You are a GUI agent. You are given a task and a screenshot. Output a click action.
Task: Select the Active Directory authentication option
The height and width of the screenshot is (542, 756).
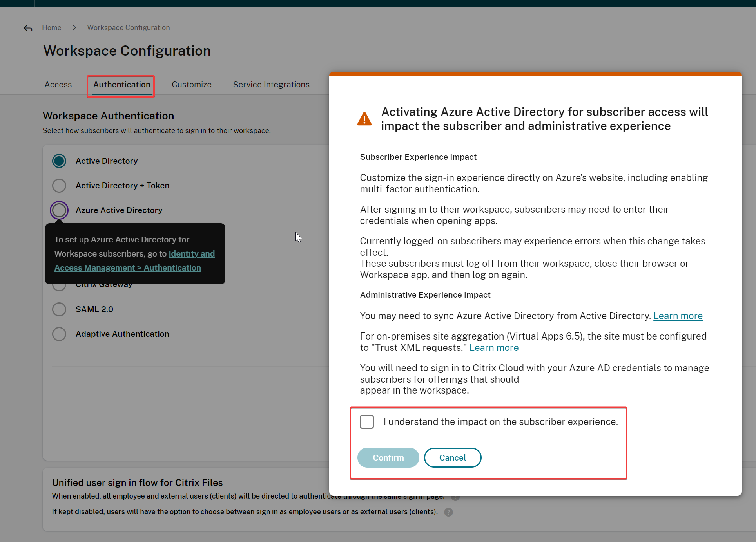click(x=59, y=161)
